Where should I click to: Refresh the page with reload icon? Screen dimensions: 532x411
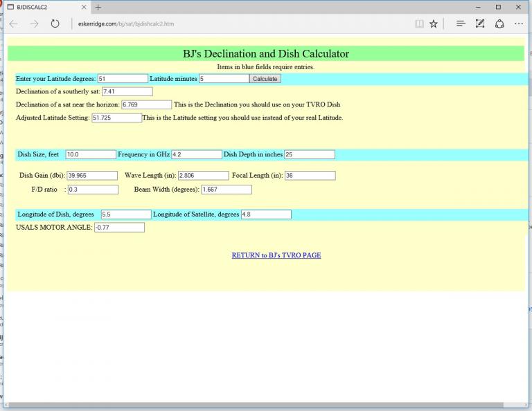[55, 24]
